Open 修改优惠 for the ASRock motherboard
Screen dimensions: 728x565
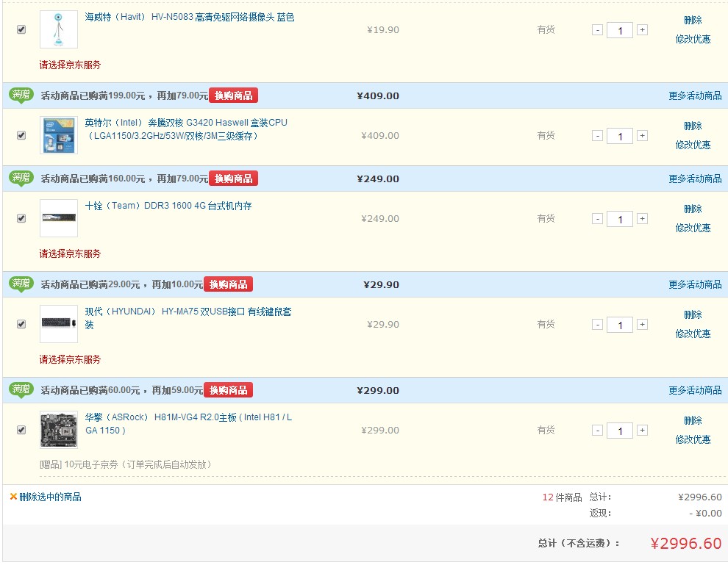[693, 439]
